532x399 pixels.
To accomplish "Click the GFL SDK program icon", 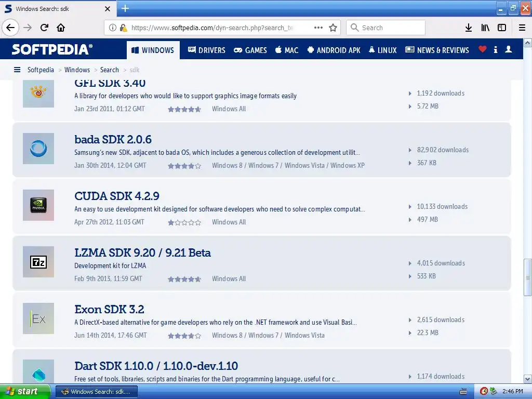I will (38, 94).
